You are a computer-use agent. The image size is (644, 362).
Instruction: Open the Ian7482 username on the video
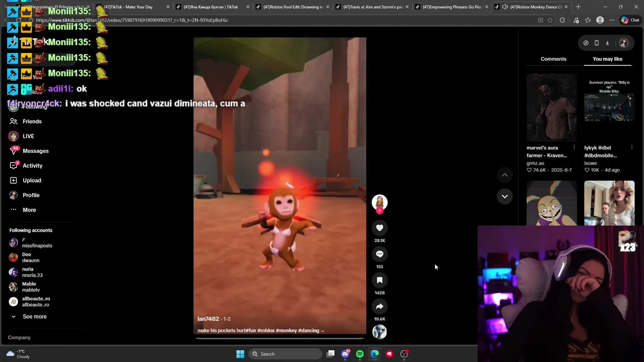[208, 319]
